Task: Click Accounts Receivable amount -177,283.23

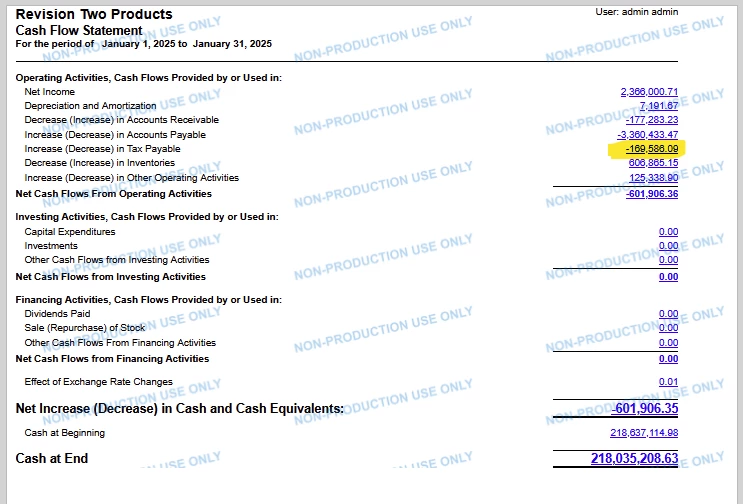Action: (652, 119)
